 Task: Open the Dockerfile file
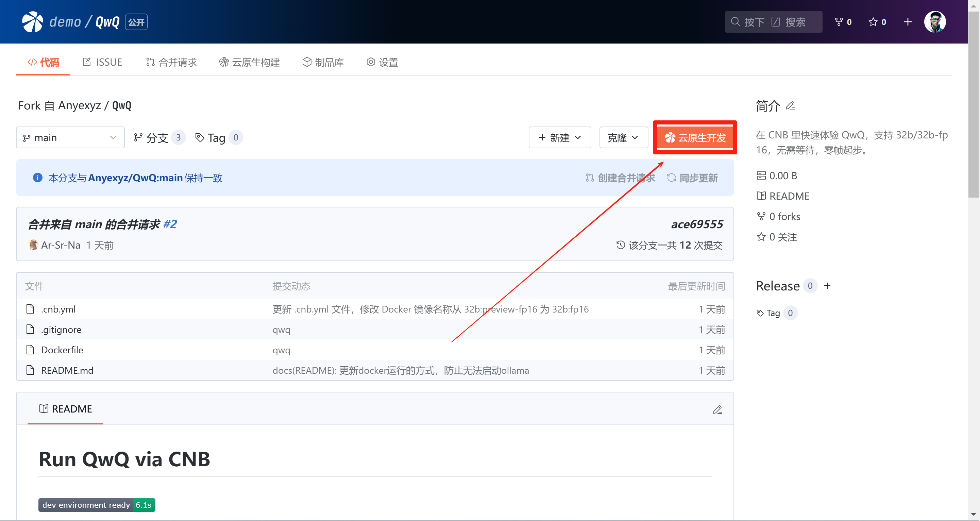(62, 350)
